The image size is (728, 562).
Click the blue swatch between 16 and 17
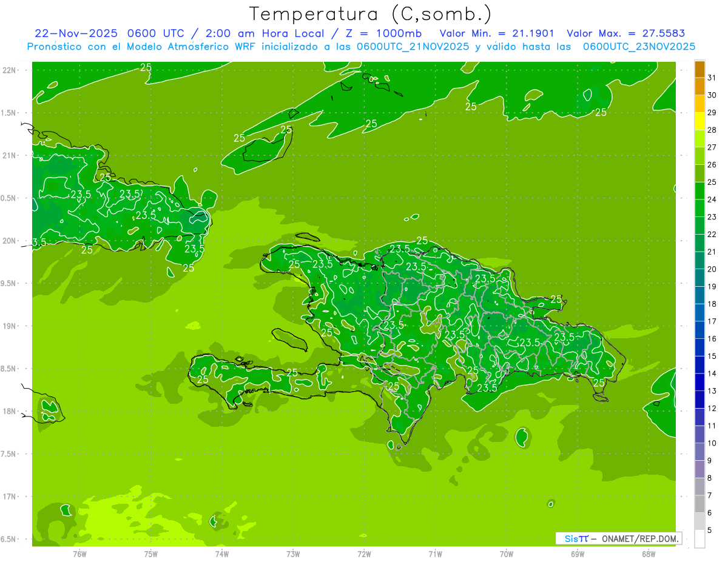(699, 330)
